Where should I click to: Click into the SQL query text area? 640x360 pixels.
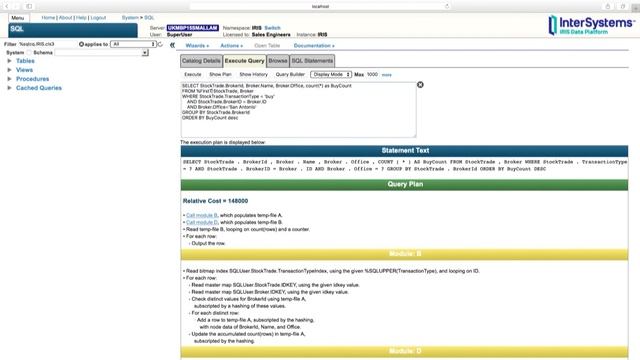click(298, 109)
